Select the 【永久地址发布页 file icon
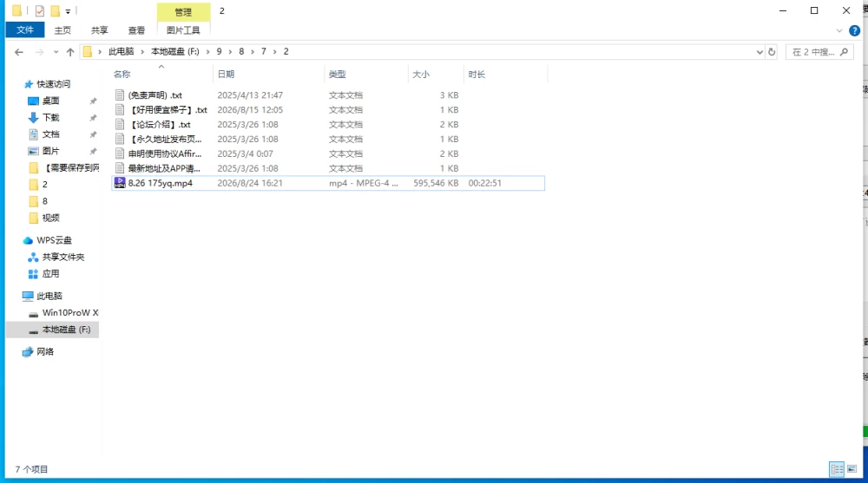The width and height of the screenshot is (868, 483). pyautogui.click(x=120, y=139)
